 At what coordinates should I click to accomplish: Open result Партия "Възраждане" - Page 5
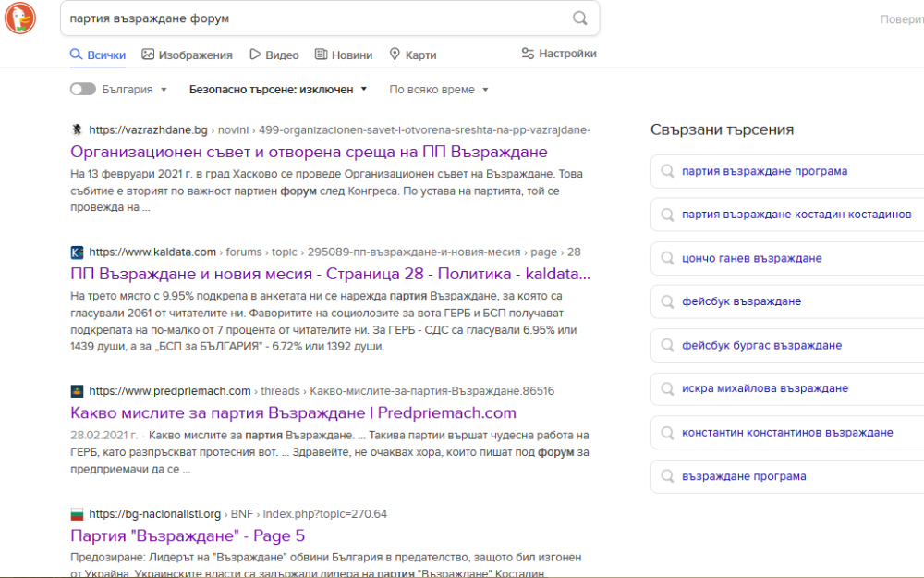[188, 535]
